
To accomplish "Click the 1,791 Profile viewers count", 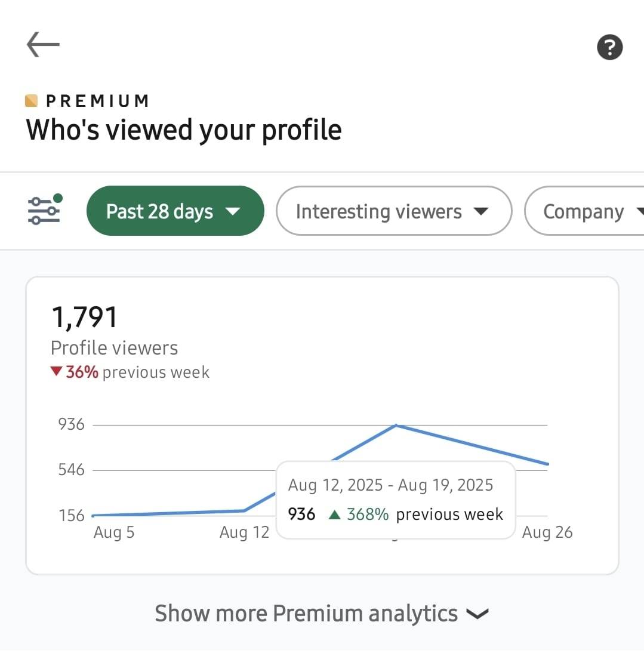I will [x=85, y=318].
